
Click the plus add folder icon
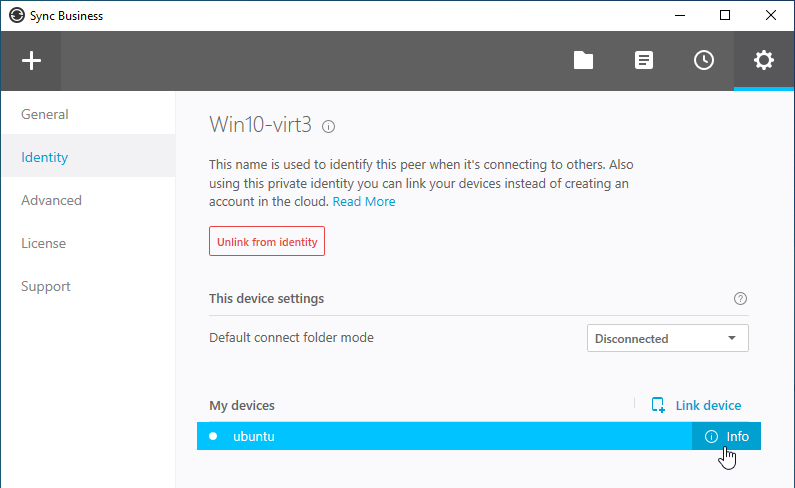(x=31, y=61)
